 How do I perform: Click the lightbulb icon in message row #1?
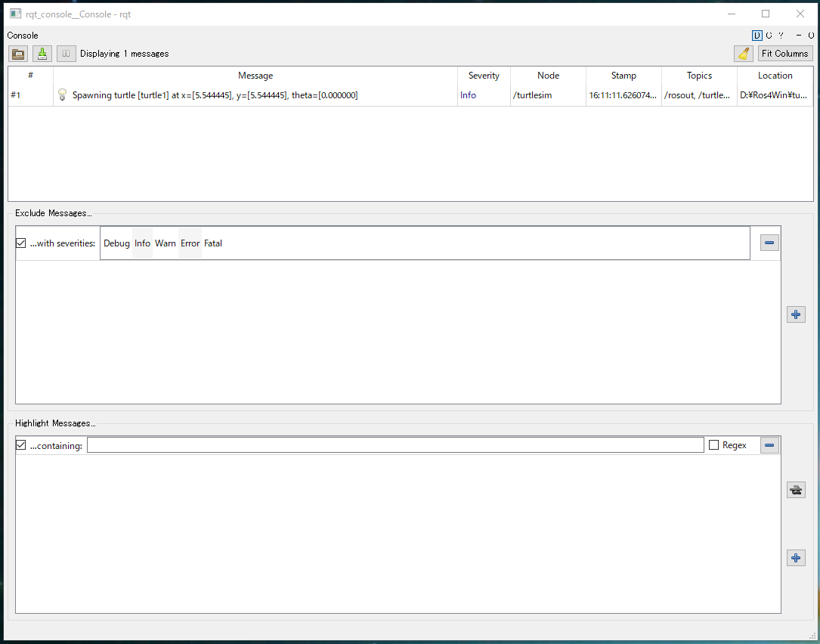[x=62, y=95]
